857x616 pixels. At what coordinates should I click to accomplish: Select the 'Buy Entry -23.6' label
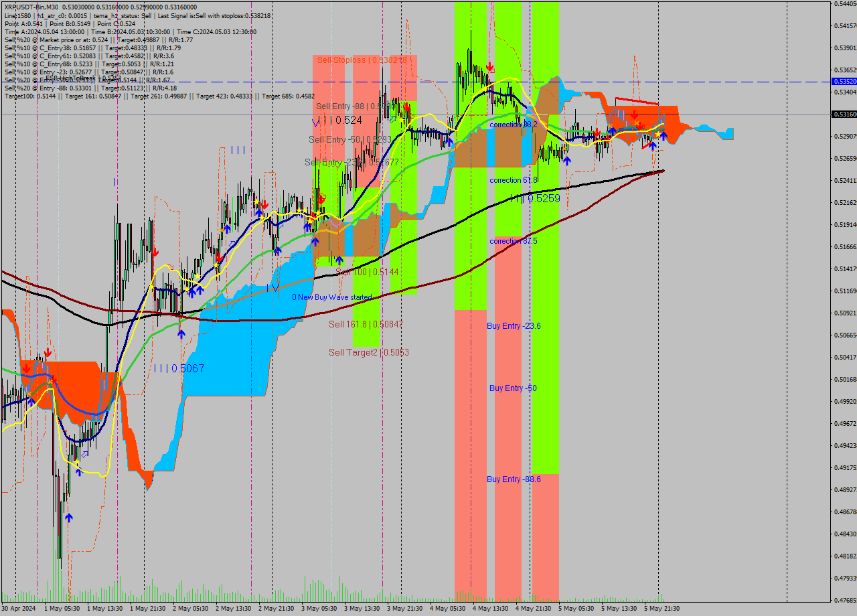coord(514,326)
